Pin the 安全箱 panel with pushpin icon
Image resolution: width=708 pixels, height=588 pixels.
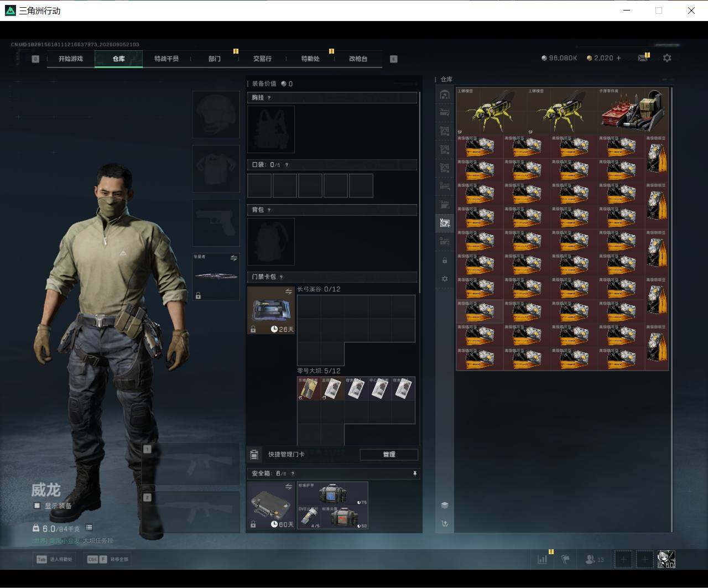pyautogui.click(x=414, y=473)
